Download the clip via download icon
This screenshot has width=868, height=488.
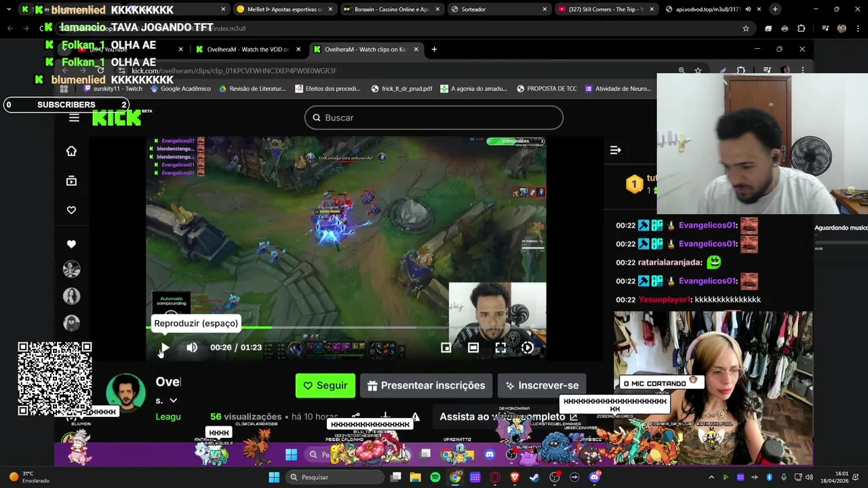click(385, 417)
